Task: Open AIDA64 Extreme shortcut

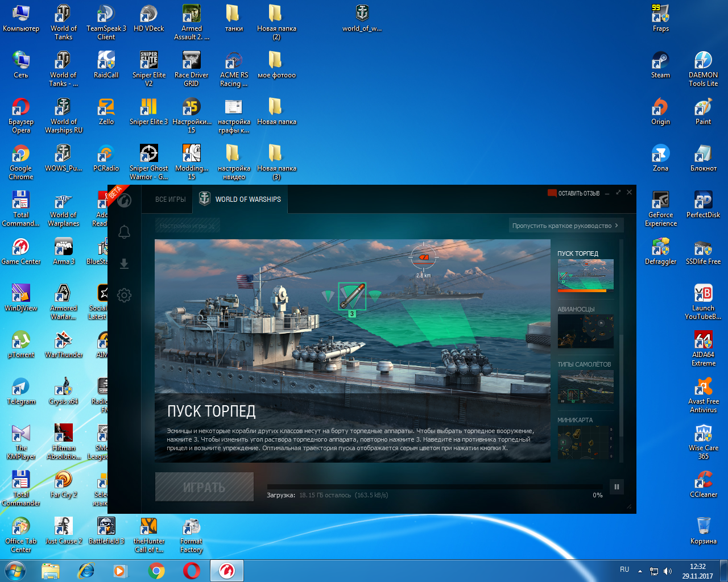Action: point(704,348)
